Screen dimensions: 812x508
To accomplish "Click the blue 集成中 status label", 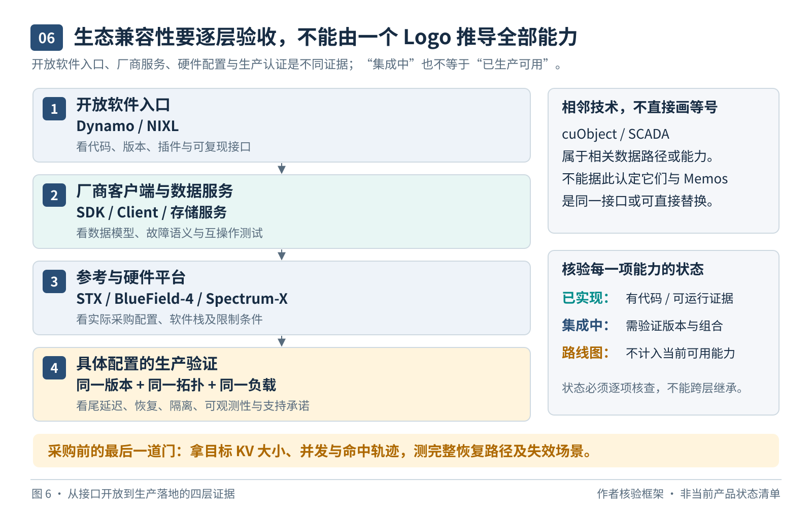I will pos(585,326).
